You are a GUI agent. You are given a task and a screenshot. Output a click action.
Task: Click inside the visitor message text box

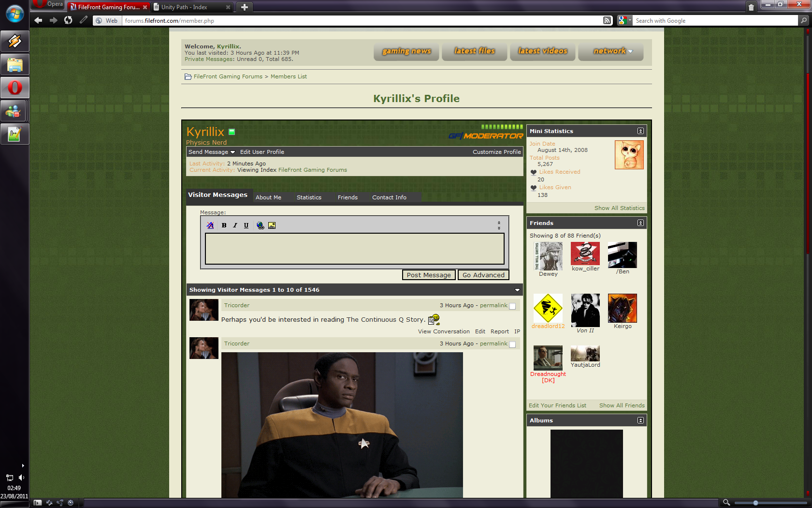click(x=354, y=249)
